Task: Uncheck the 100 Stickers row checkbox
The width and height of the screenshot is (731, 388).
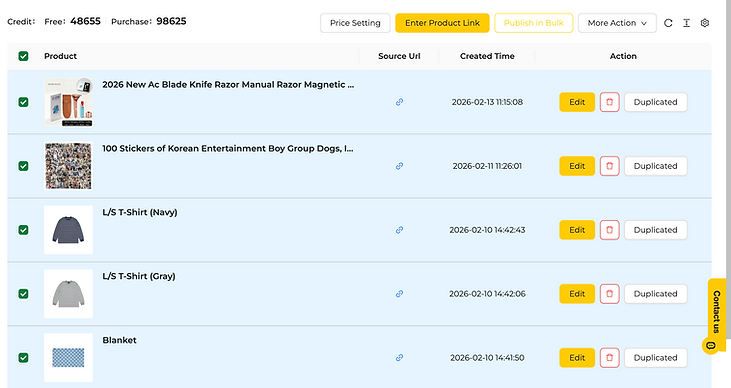Action: (23, 166)
